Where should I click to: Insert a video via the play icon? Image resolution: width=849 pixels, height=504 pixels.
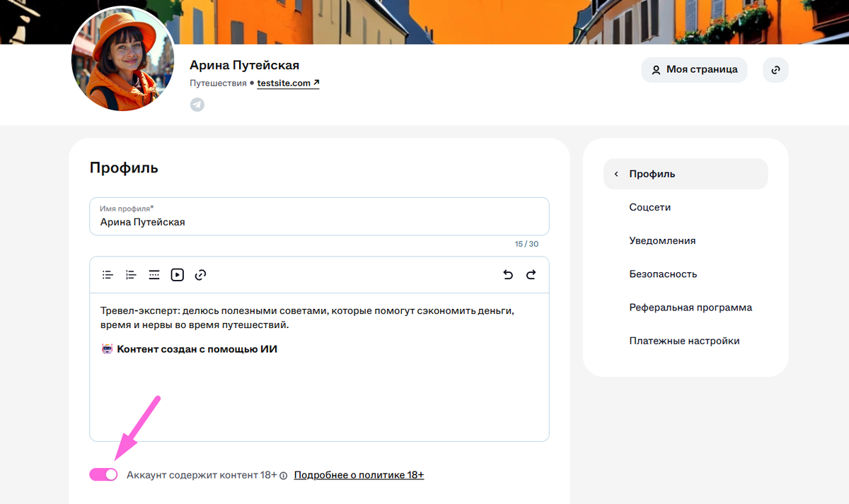click(x=177, y=275)
